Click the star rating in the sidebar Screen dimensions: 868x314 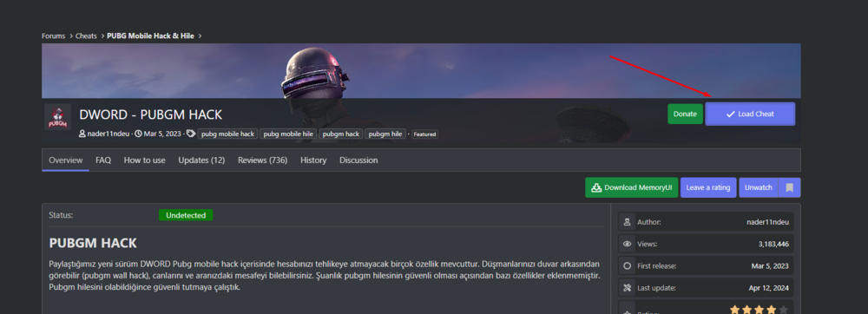(759, 310)
